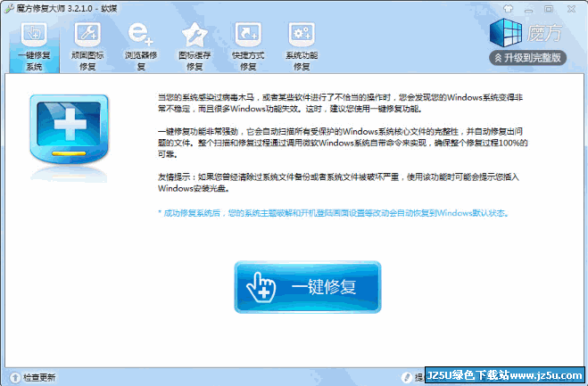The height and width of the screenshot is (386, 588).
Task: Click the wrench app icon in title bar
Action: click(9, 8)
